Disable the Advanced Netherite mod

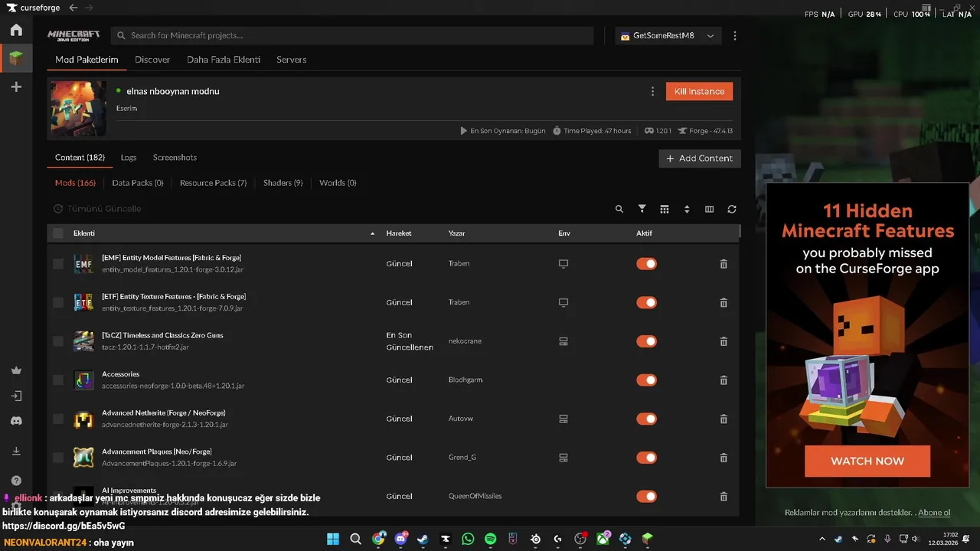tap(646, 419)
